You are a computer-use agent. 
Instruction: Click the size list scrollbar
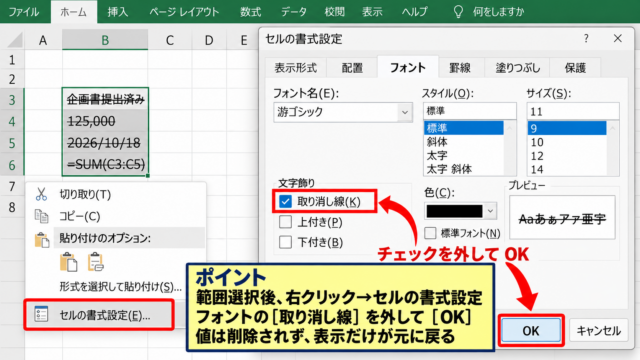613,149
